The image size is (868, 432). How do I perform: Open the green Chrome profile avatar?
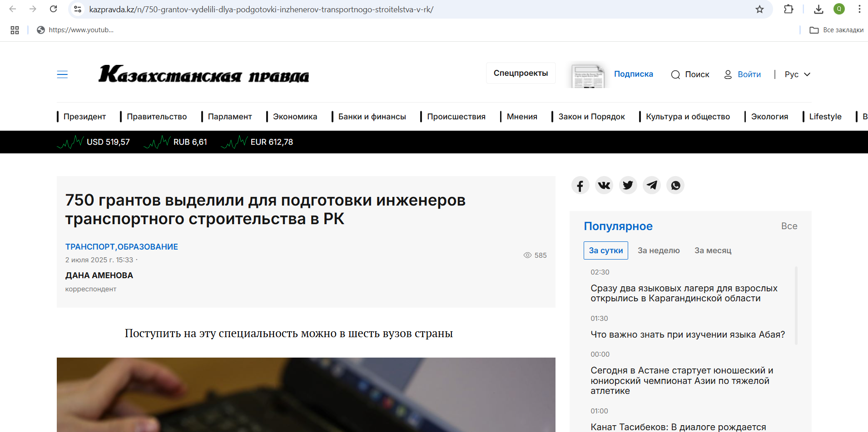click(x=839, y=9)
